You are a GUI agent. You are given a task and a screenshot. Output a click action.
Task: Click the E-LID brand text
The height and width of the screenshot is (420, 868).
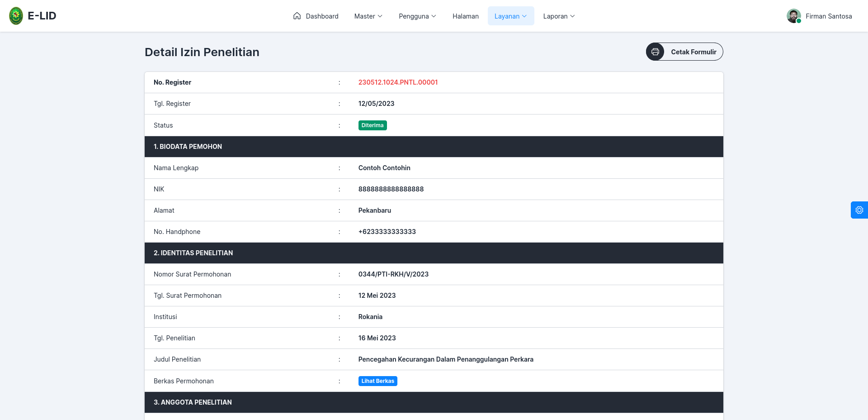(x=42, y=16)
